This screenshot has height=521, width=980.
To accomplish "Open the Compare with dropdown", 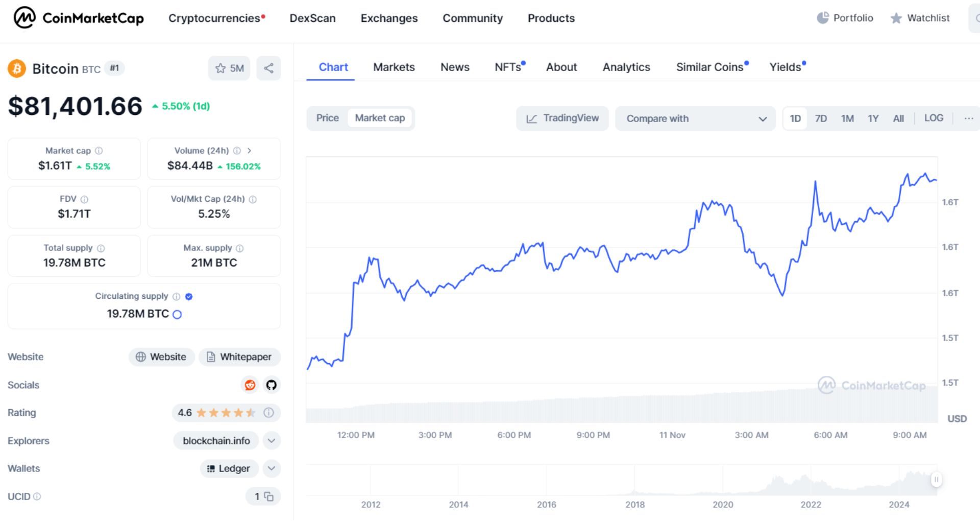I will pyautogui.click(x=695, y=119).
